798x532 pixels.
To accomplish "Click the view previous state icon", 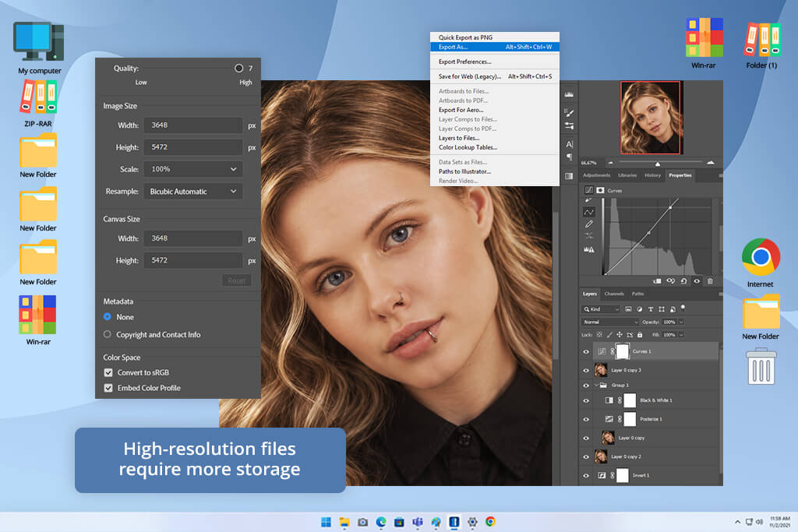I will [x=671, y=280].
